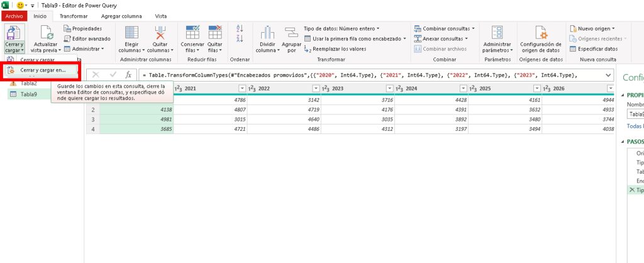The image size is (644, 263).
Task: Open filter dropdown of column 2022
Action: [x=316, y=88]
